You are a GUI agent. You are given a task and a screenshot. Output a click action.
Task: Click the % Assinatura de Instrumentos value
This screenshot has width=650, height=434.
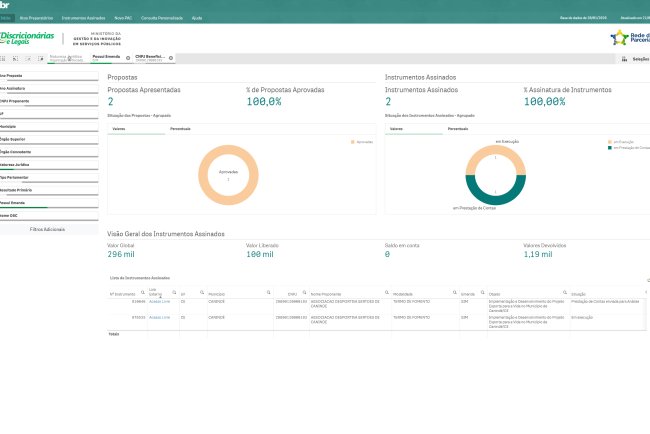tap(545, 102)
